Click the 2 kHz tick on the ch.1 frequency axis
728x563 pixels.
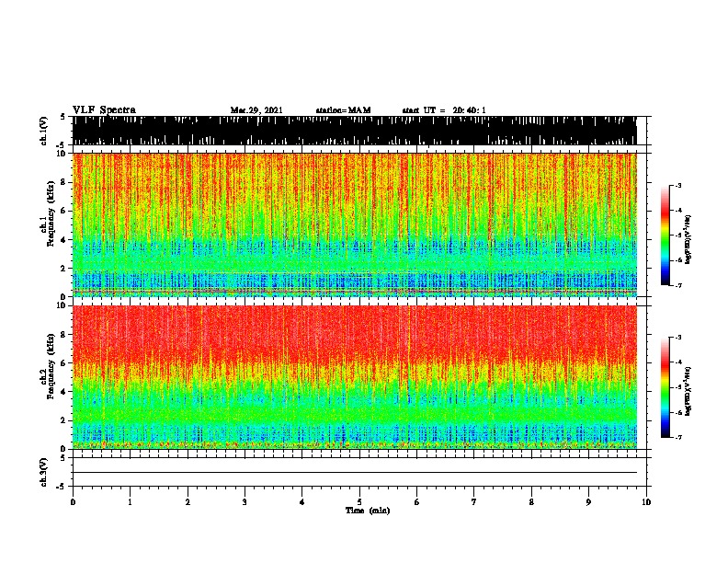click(x=64, y=269)
